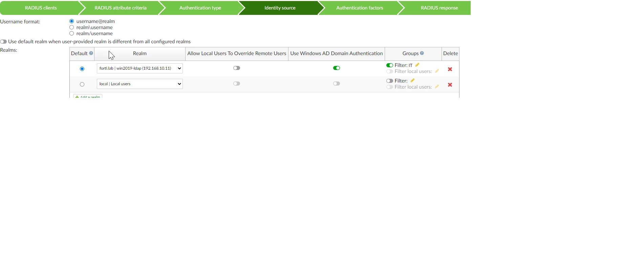
Task: Click Use Windows AD Domain Authentication header
Action: (x=337, y=53)
